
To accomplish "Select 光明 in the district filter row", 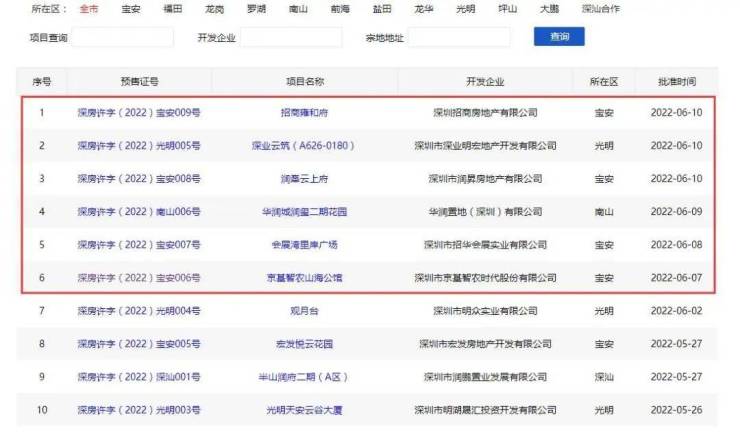I will click(x=466, y=9).
